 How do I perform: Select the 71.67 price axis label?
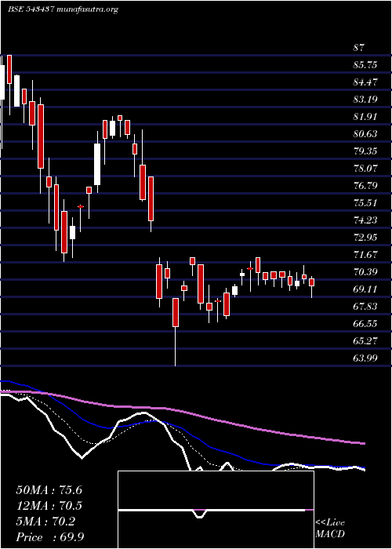click(x=365, y=254)
